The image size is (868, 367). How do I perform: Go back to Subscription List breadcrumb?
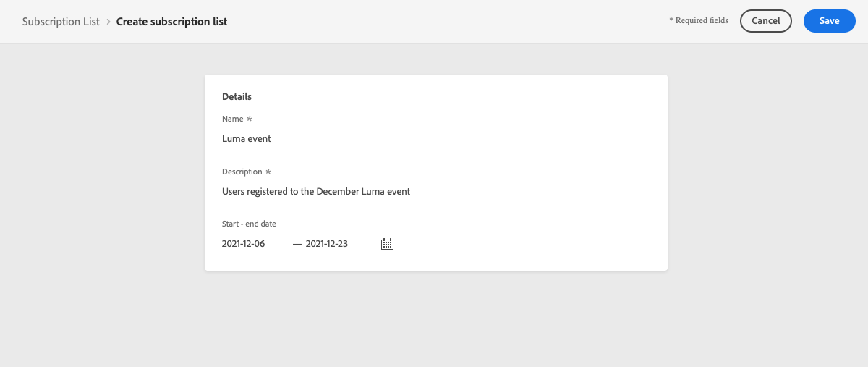click(x=61, y=22)
